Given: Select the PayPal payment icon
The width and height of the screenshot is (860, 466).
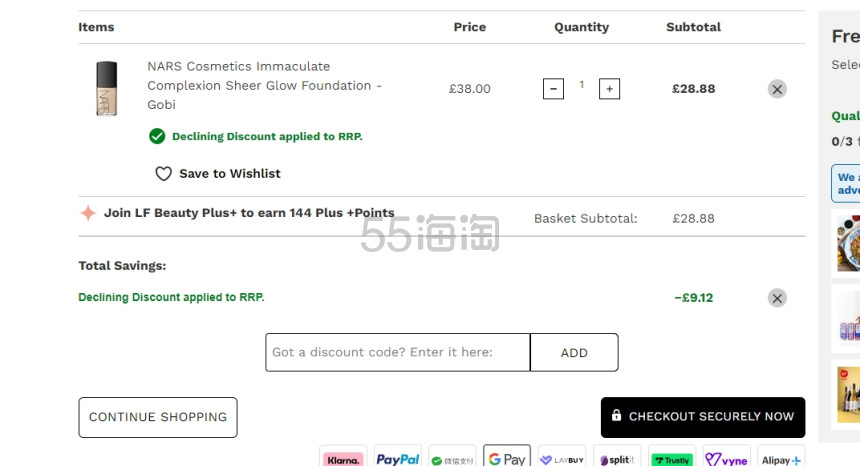Looking at the screenshot, I should tap(397, 459).
